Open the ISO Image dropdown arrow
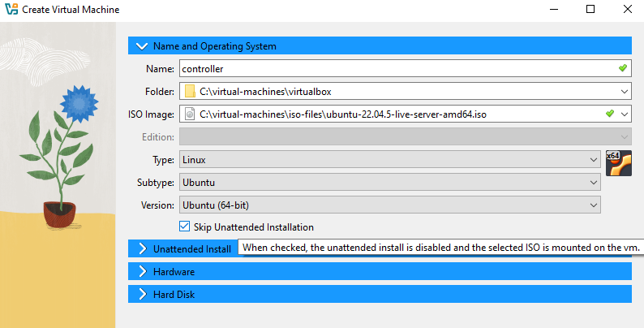The image size is (644, 328). (623, 114)
